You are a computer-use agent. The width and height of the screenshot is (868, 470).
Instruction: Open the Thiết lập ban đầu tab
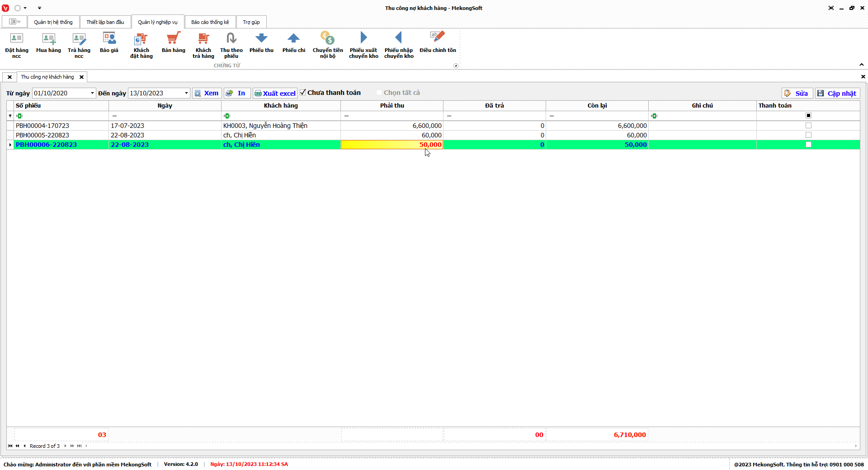105,22
